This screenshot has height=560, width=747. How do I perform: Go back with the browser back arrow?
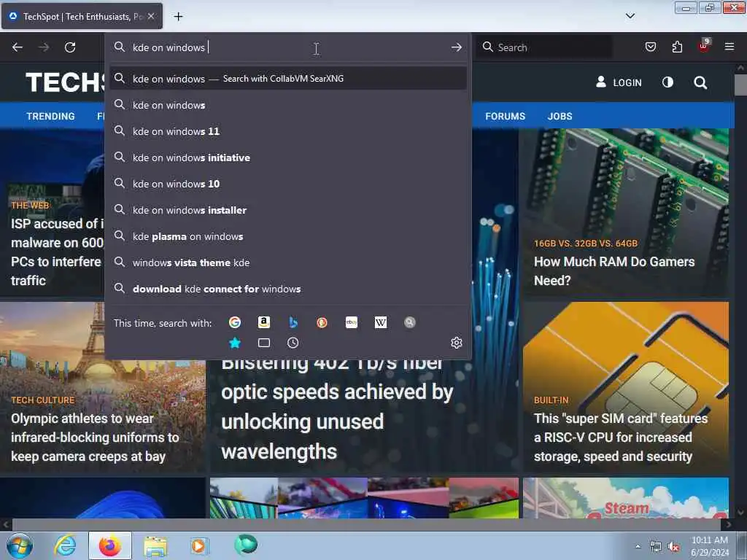18,47
